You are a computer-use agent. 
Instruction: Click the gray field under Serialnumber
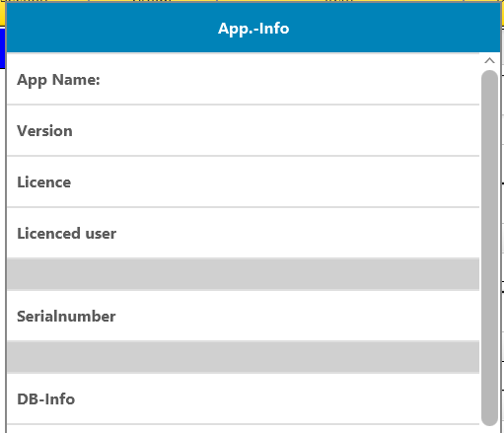coord(243,357)
